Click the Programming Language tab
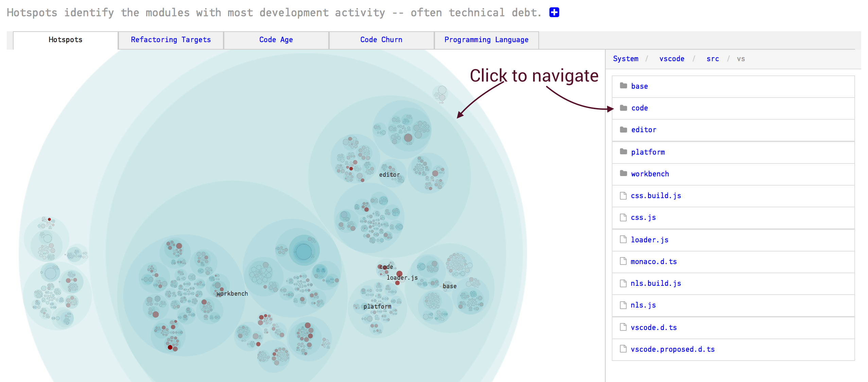The height and width of the screenshot is (382, 868). (486, 39)
